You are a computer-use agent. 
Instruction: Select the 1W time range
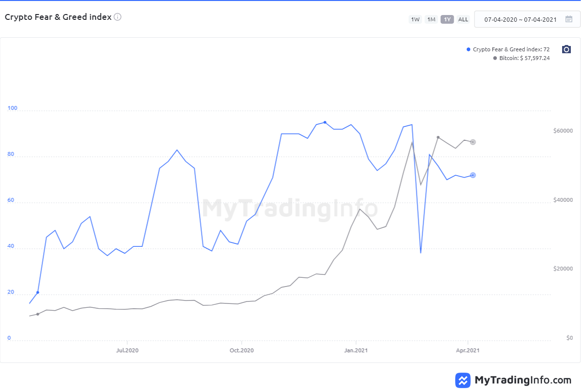[x=415, y=19]
